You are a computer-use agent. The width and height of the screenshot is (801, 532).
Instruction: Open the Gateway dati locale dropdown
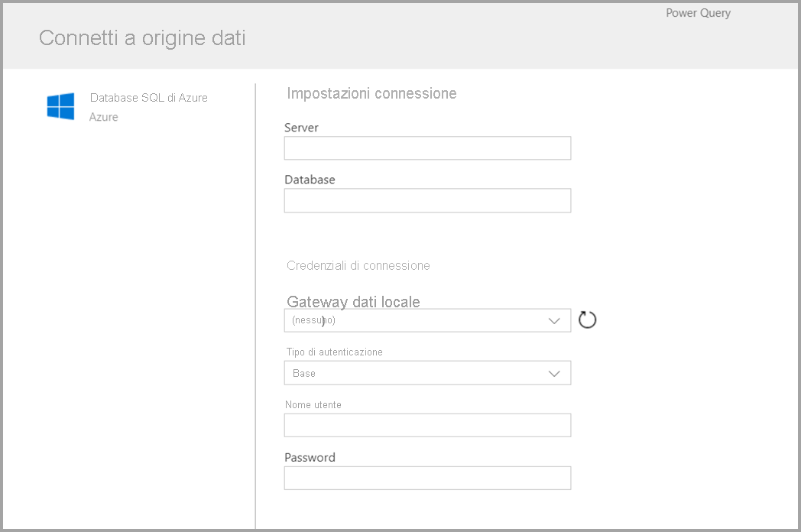(x=427, y=320)
